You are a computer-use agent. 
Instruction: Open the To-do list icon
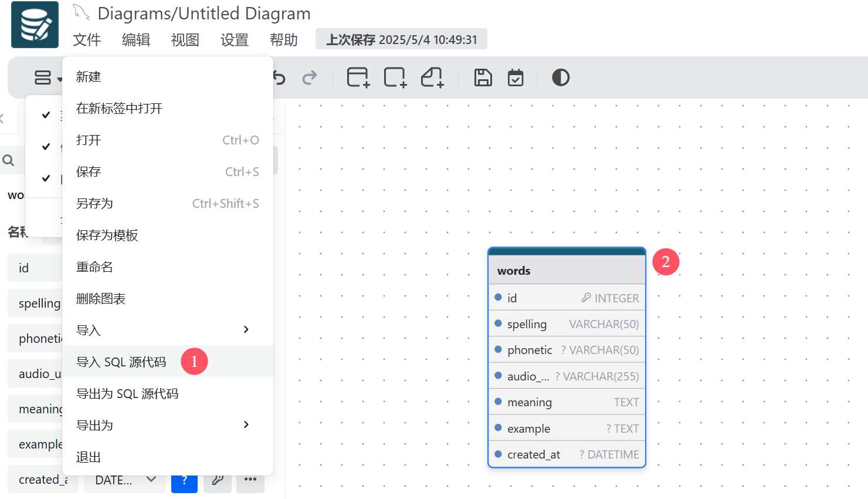point(515,77)
